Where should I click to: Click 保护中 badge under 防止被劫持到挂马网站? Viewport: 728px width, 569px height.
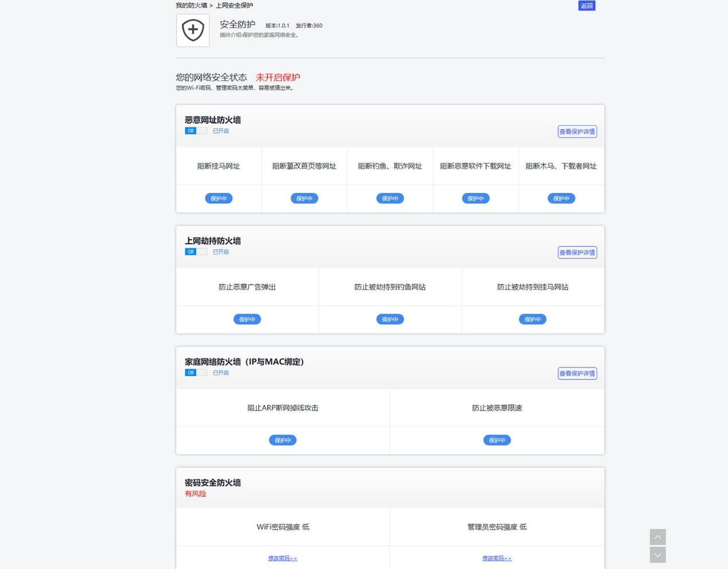[x=532, y=319]
